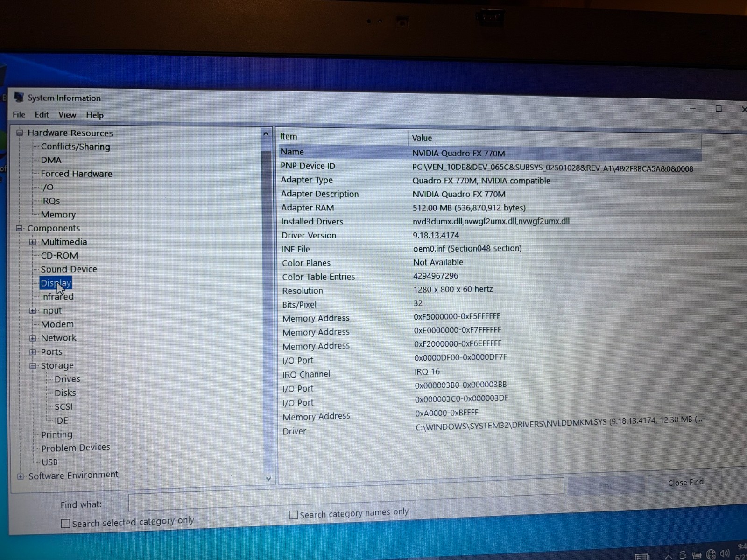Expand the Software Environment tree node

pos(21,476)
